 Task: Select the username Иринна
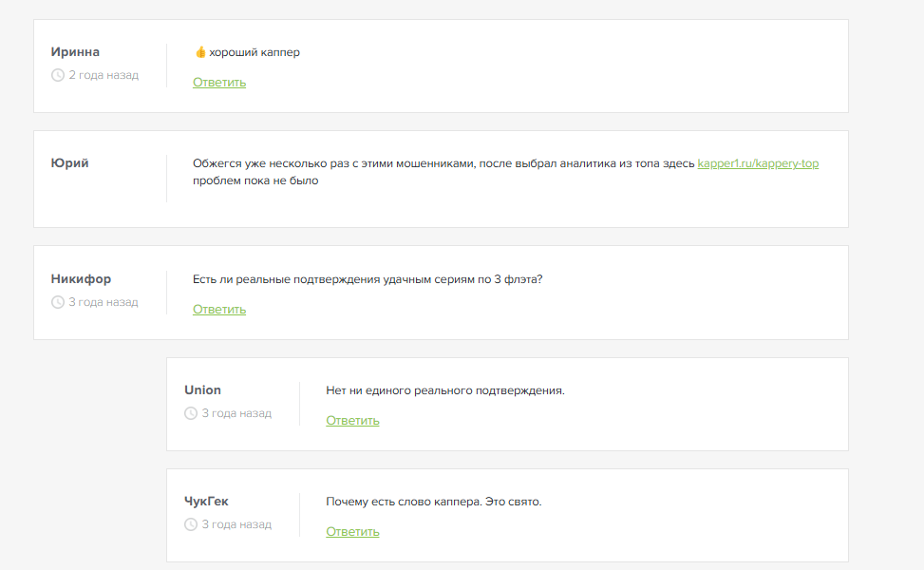[75, 52]
